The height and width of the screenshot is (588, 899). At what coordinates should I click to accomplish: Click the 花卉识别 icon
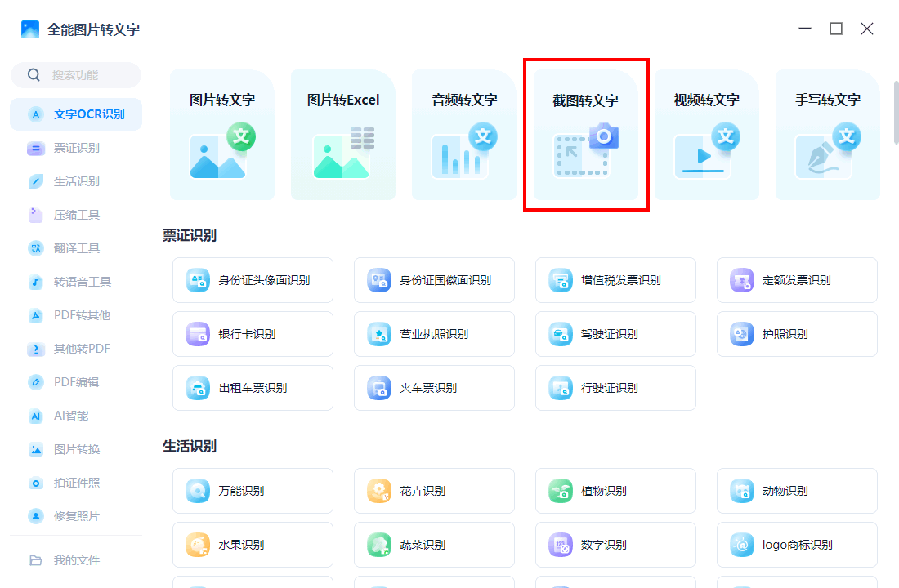pyautogui.click(x=379, y=491)
